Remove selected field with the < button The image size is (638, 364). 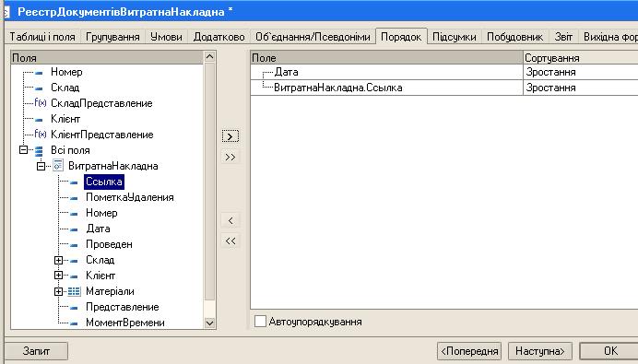(x=230, y=220)
